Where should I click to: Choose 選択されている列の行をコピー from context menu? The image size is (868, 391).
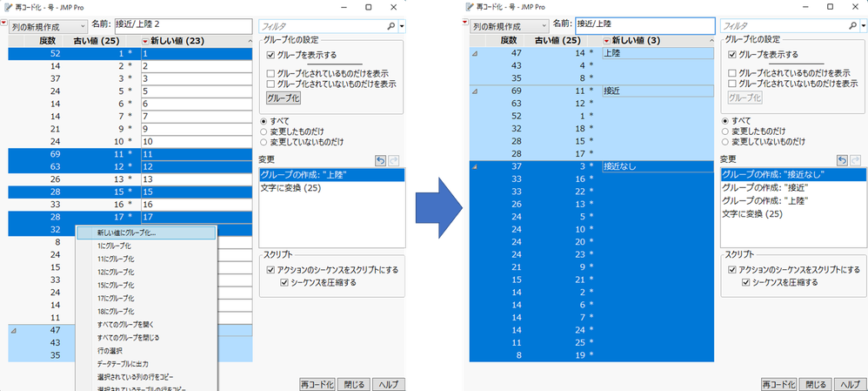[x=146, y=377]
